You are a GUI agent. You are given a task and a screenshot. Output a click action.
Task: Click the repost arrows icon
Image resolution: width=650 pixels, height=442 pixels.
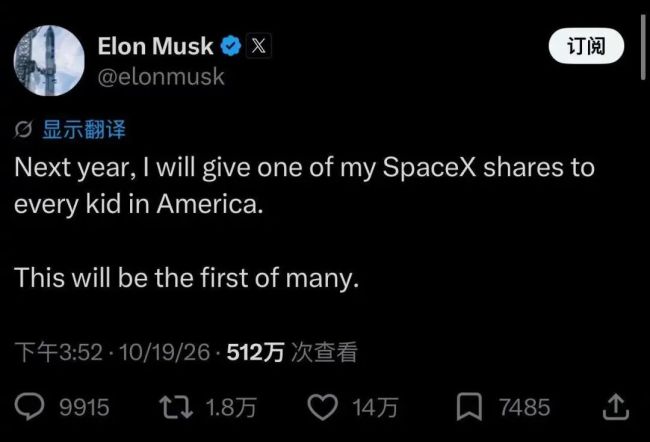(x=176, y=407)
